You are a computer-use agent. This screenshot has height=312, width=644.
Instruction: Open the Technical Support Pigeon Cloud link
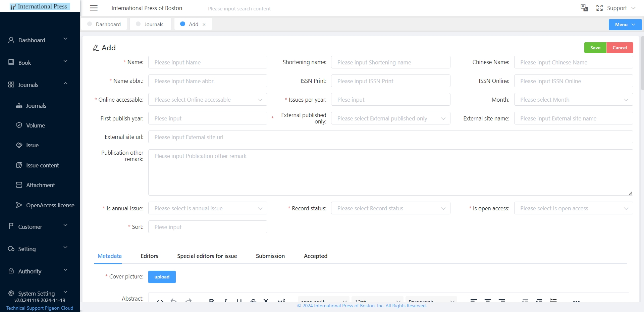coord(40,308)
